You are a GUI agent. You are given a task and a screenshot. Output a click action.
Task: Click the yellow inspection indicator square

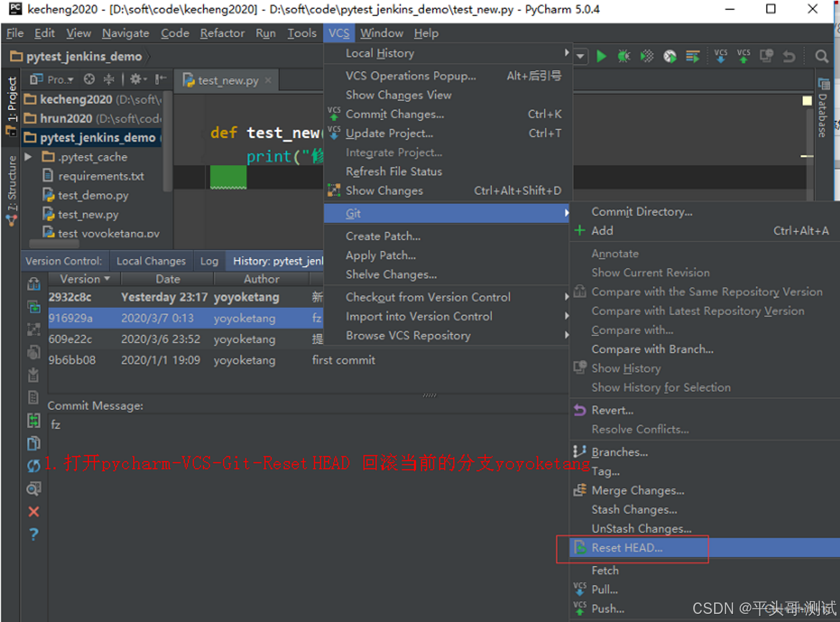tap(807, 101)
